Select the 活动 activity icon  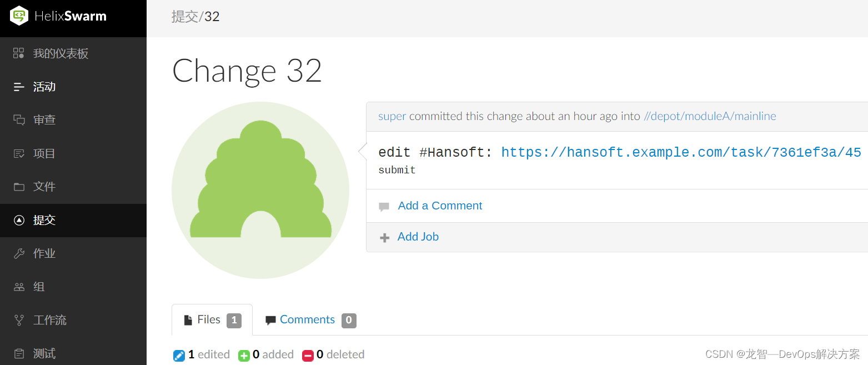19,87
